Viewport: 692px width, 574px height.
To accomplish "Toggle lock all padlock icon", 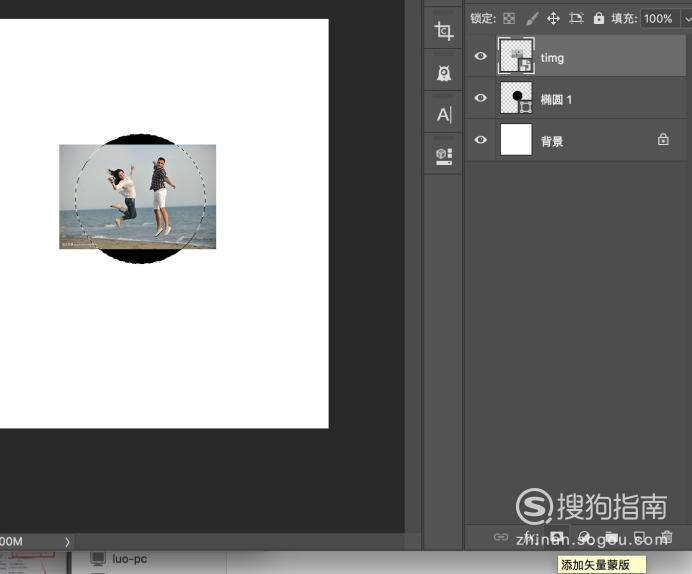I will pos(598,19).
